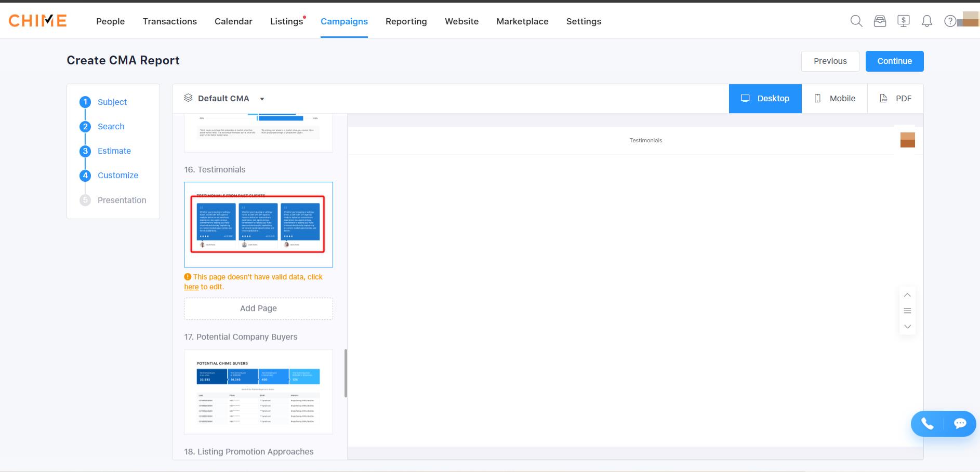Click the Continue button
This screenshot has width=980, height=472.
(894, 61)
